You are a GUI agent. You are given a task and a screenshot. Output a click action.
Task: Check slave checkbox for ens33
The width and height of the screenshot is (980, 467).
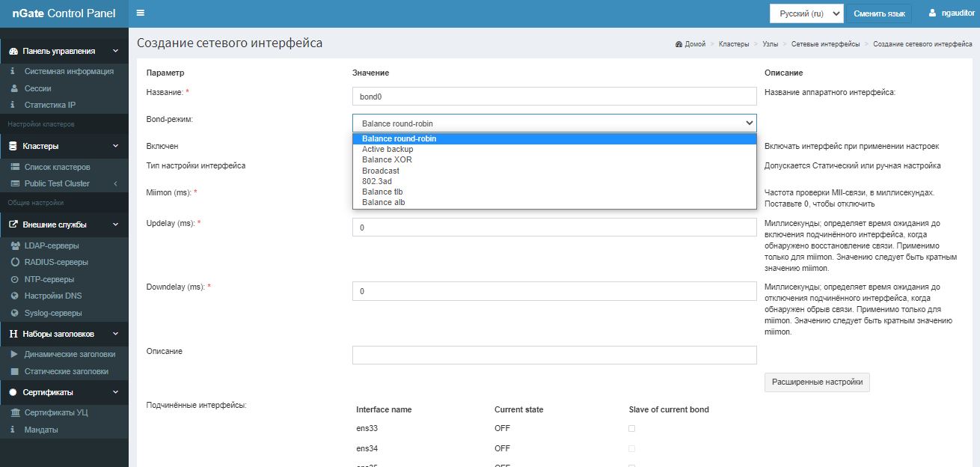point(631,429)
